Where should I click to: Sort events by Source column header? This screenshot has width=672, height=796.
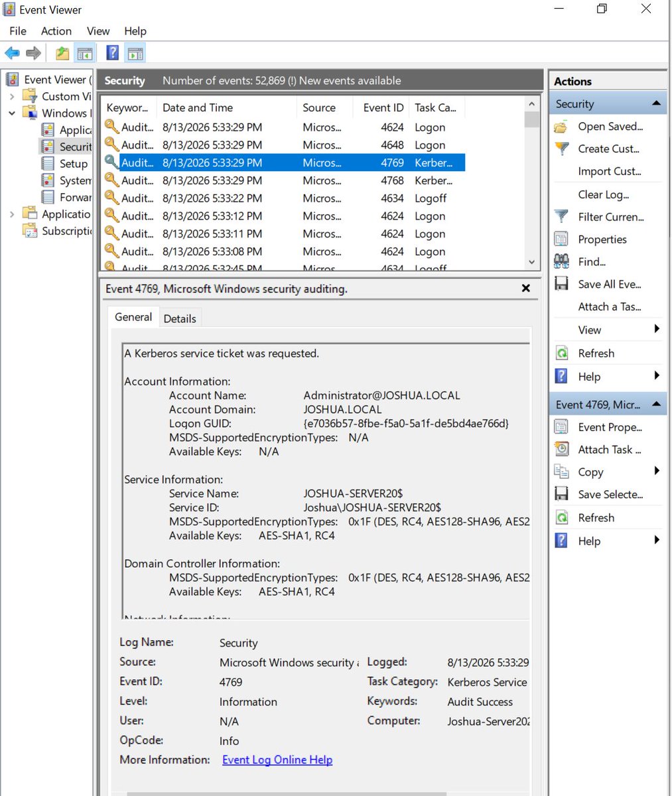326,107
